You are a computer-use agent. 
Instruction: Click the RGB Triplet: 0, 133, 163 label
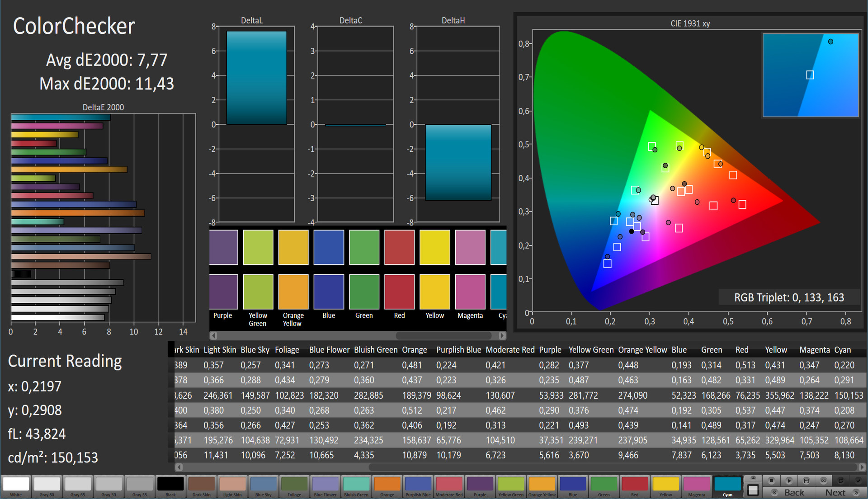pyautogui.click(x=789, y=297)
